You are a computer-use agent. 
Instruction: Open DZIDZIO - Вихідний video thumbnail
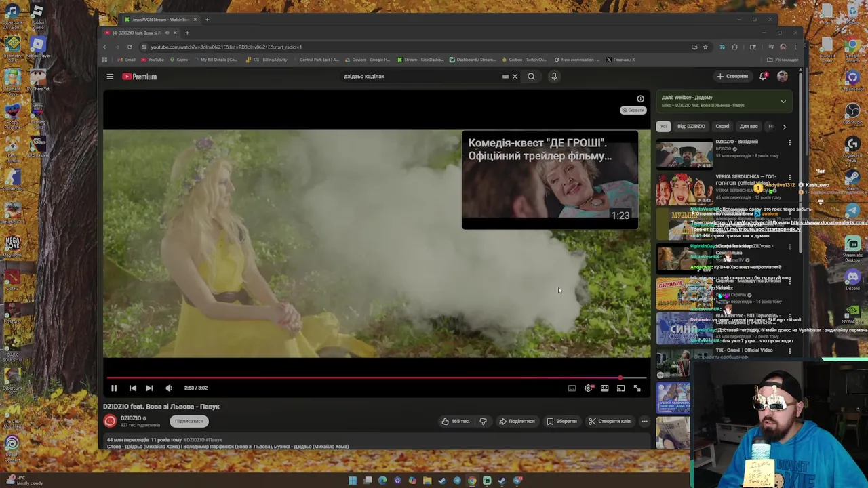click(684, 155)
